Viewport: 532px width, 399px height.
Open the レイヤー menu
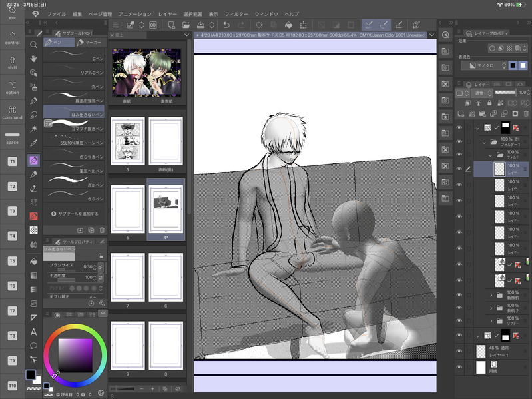click(168, 14)
